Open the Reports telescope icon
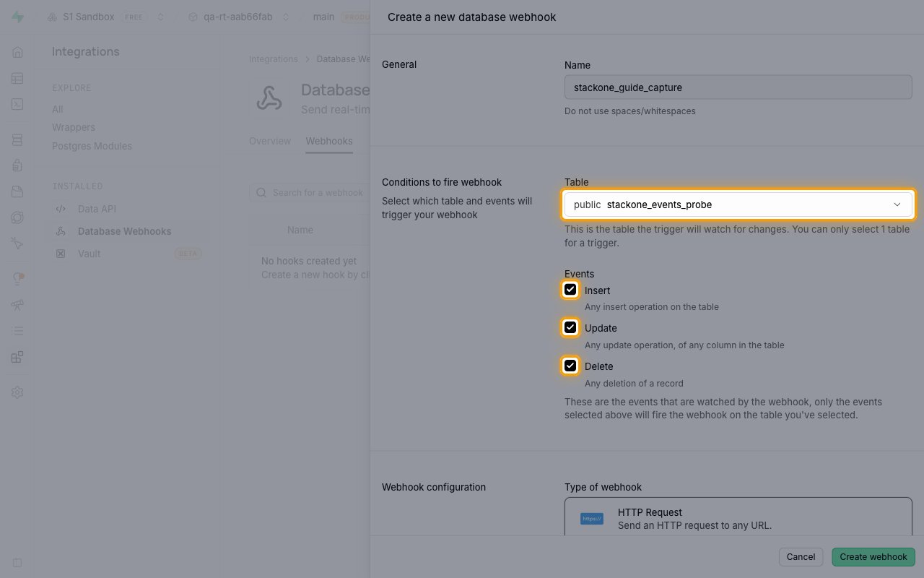924x578 pixels. click(x=17, y=305)
